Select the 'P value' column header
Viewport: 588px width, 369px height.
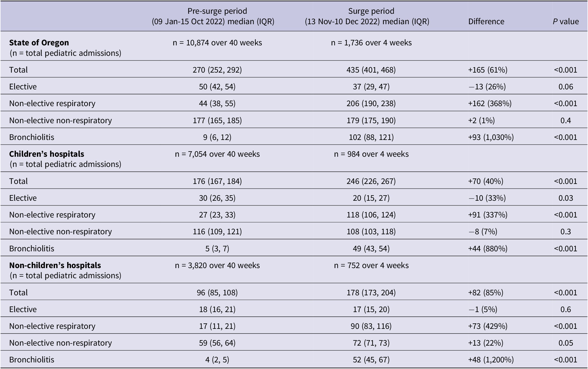pyautogui.click(x=565, y=21)
